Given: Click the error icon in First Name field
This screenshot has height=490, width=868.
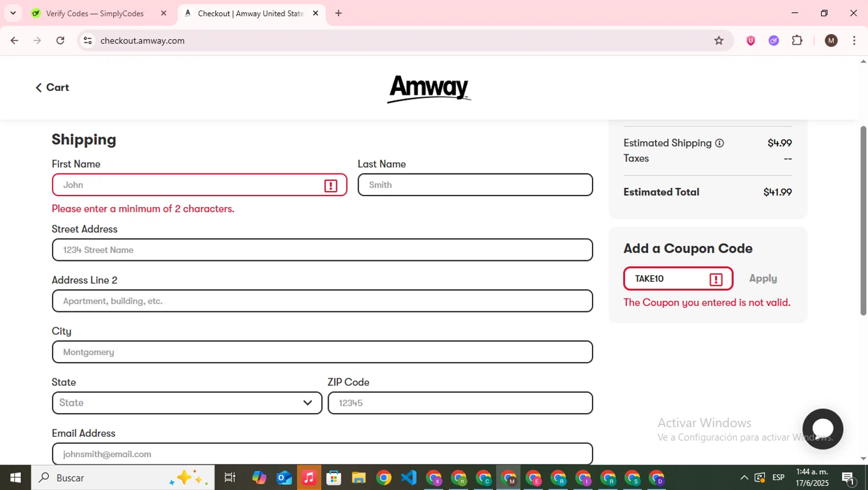Looking at the screenshot, I should (330, 186).
